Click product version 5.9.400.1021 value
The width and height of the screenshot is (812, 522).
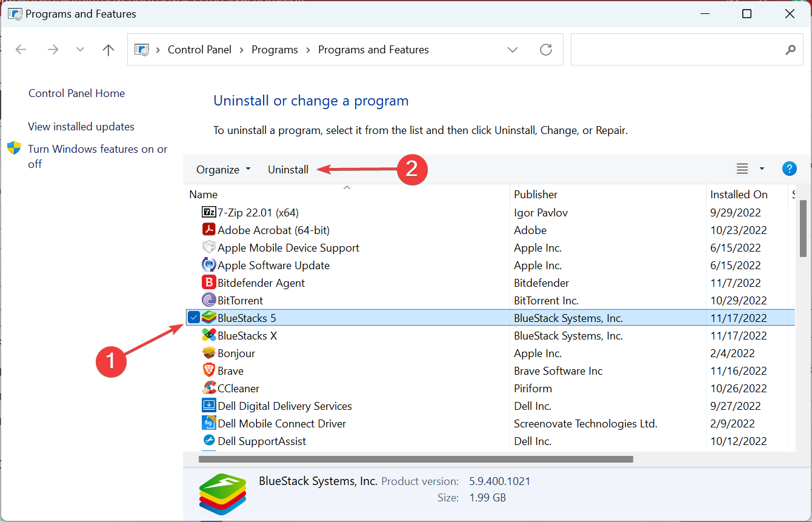500,481
